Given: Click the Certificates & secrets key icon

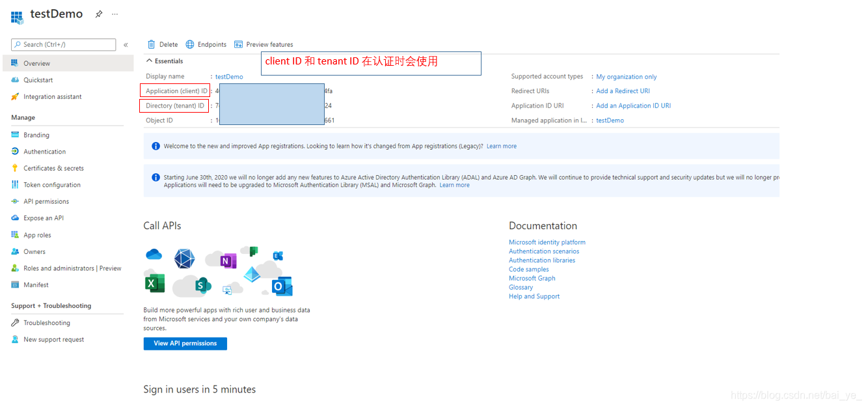Looking at the screenshot, I should (15, 168).
